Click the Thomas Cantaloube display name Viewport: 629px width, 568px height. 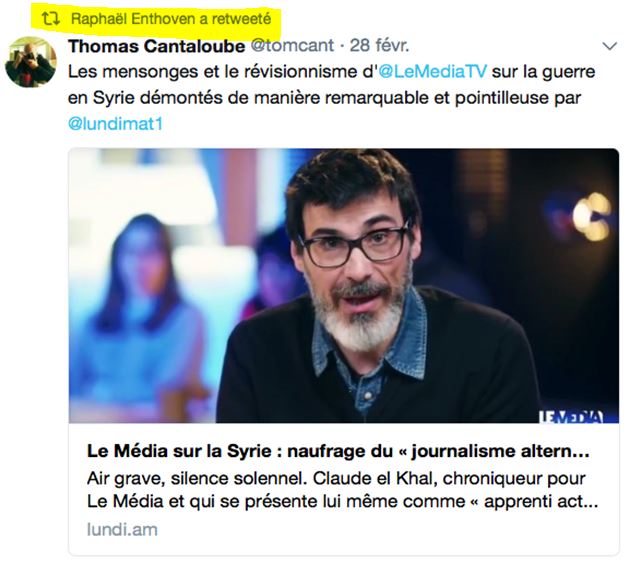pyautogui.click(x=156, y=46)
